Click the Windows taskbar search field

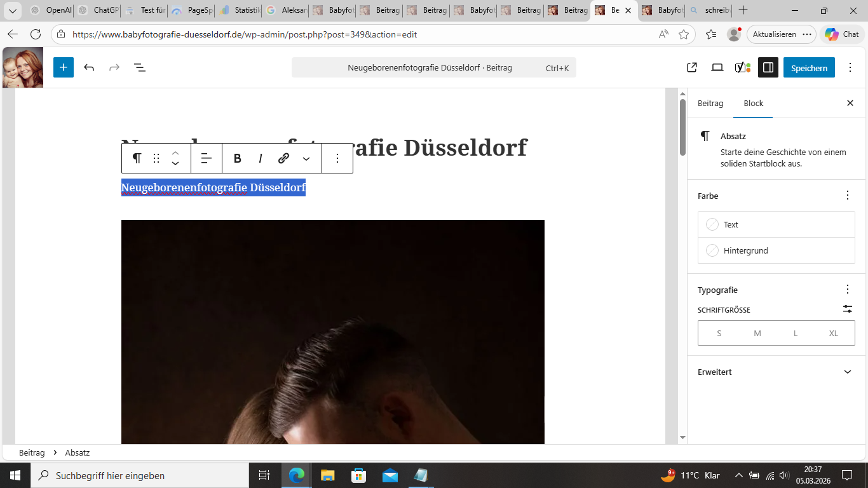[140, 475]
